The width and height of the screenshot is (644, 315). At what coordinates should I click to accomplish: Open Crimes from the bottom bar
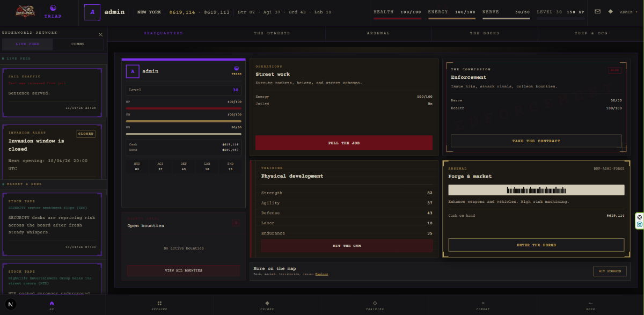click(267, 305)
